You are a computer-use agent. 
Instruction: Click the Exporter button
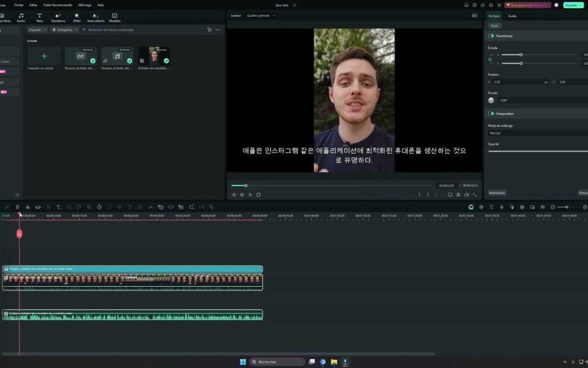coord(571,5)
